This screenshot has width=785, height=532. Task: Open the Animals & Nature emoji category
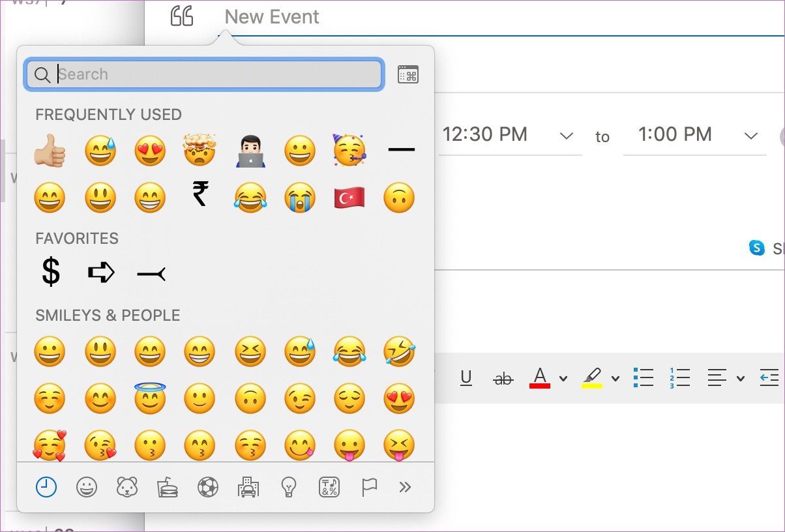(127, 486)
